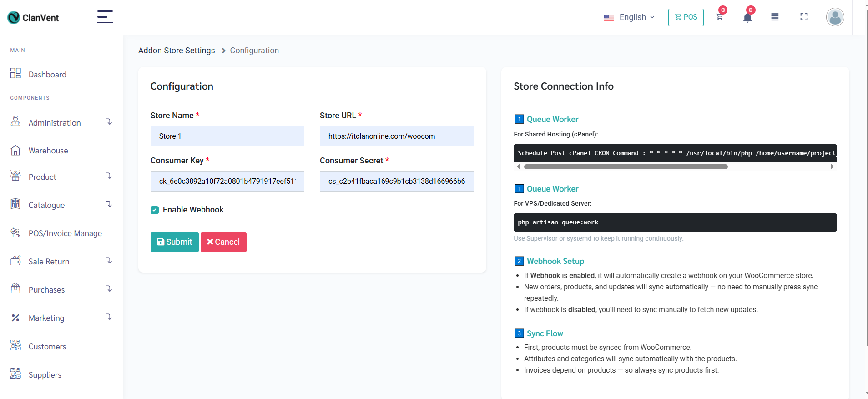Click the Warehouse sidebar icon
Viewport: 868px width, 399px height.
pyautogui.click(x=15, y=151)
